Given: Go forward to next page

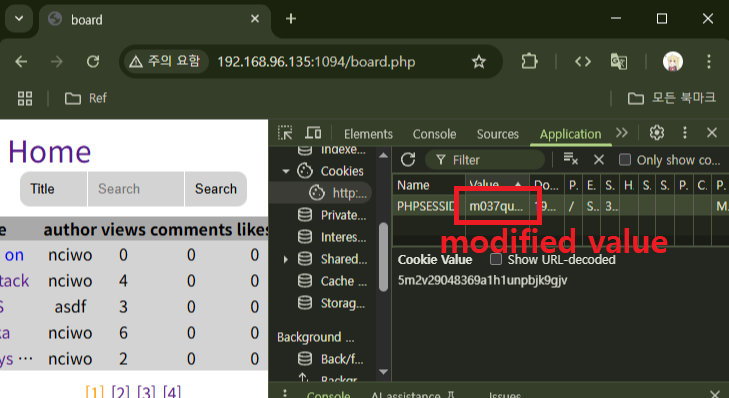Looking at the screenshot, I should click(57, 61).
